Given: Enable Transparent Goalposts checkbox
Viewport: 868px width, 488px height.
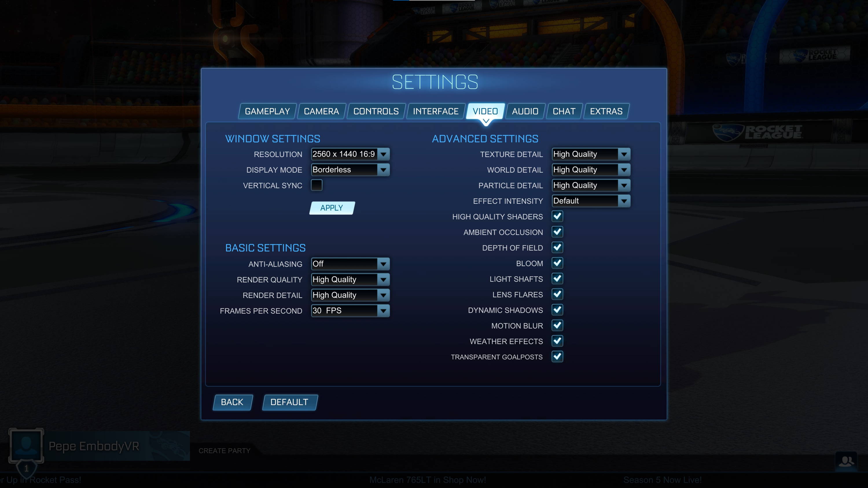Looking at the screenshot, I should 557,356.
